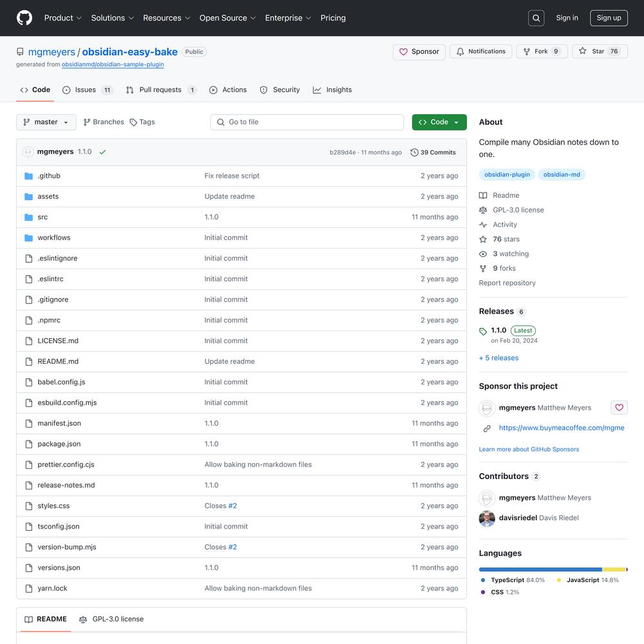This screenshot has width=644, height=644.
Task: Click the src folder icon
Action: (x=28, y=217)
